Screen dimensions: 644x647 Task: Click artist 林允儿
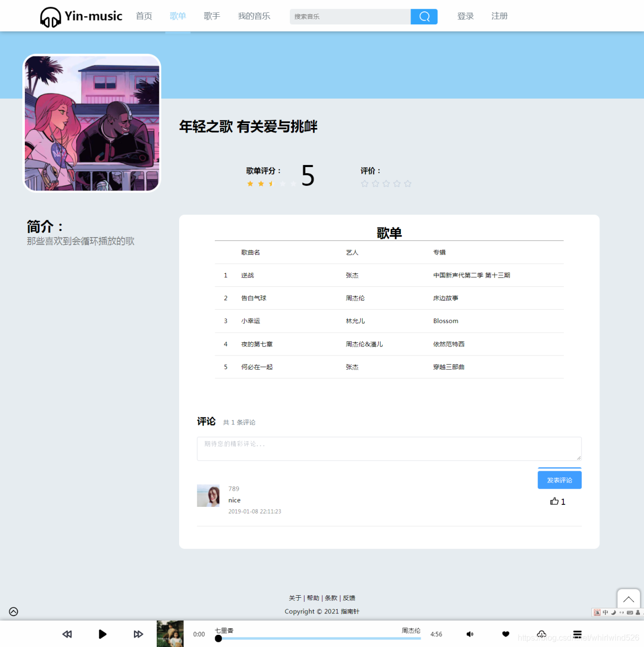point(355,321)
